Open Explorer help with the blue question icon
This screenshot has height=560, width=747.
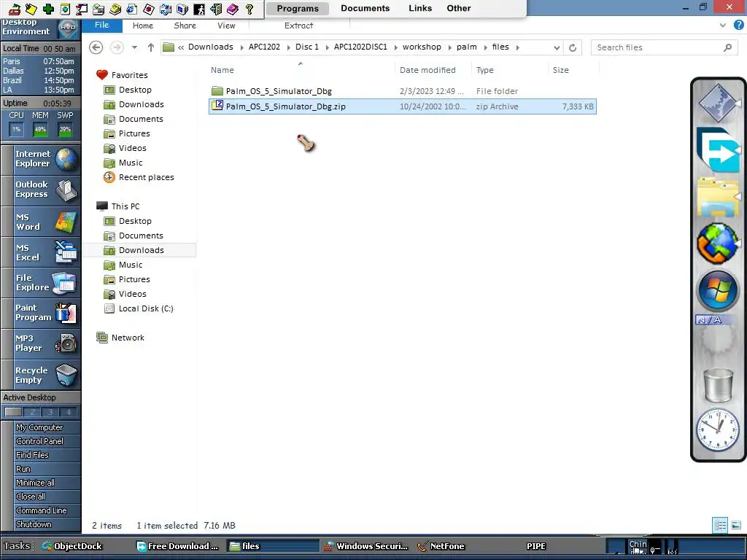[x=738, y=26]
